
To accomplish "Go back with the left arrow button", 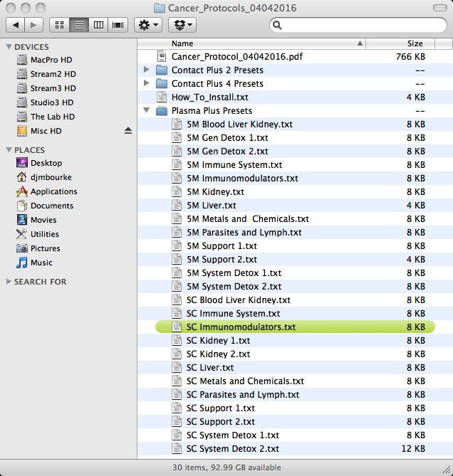I will 15,25.
